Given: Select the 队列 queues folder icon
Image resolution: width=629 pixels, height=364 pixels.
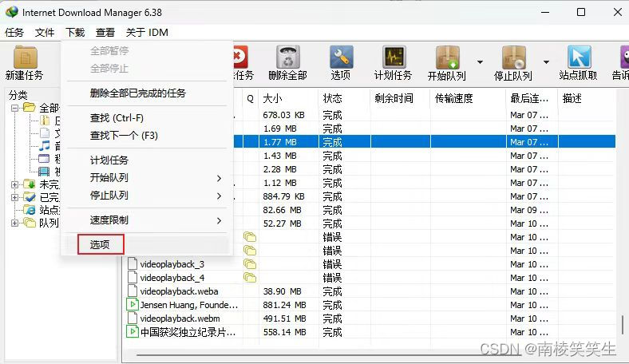Looking at the screenshot, I should tap(30, 223).
